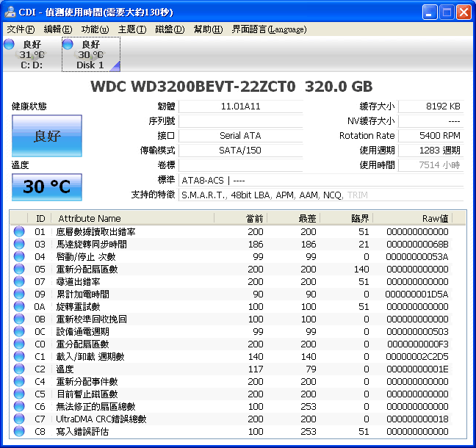The image size is (476, 448).
Task: Select the Disk 1 tab at 30 °C
Action: pyautogui.click(x=91, y=54)
